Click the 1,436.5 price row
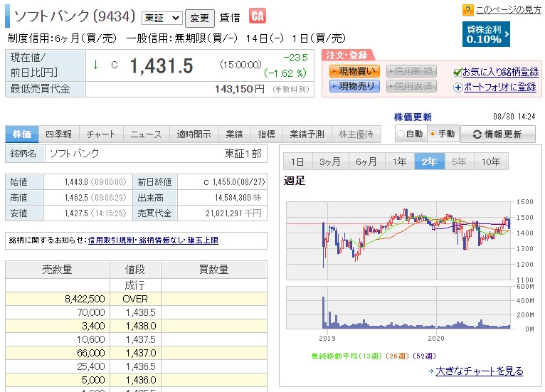Viewport: 545px width, 392px height. (x=137, y=366)
